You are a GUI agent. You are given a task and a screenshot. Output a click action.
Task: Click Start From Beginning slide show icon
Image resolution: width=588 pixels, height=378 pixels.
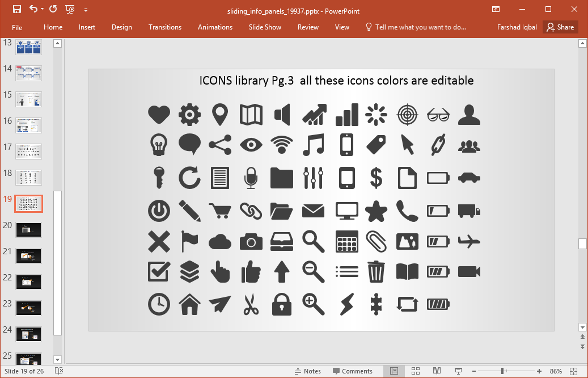pos(70,9)
